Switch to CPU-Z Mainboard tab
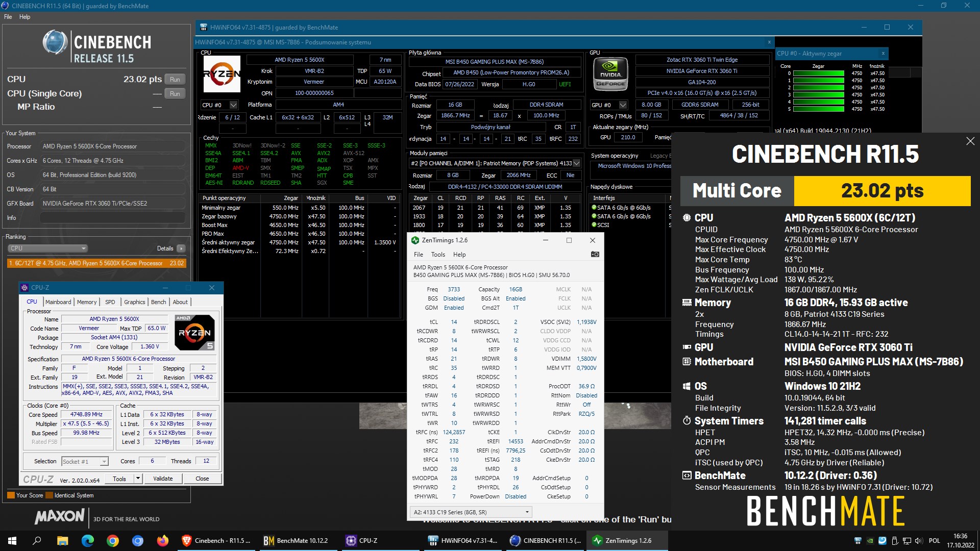The width and height of the screenshot is (980, 551). click(x=58, y=302)
